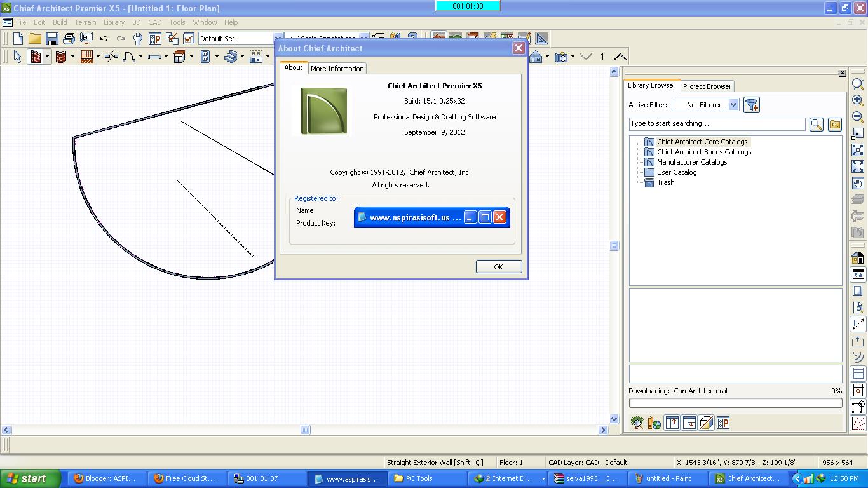This screenshot has width=868, height=488.
Task: Select the Library Browser tab
Action: point(652,85)
